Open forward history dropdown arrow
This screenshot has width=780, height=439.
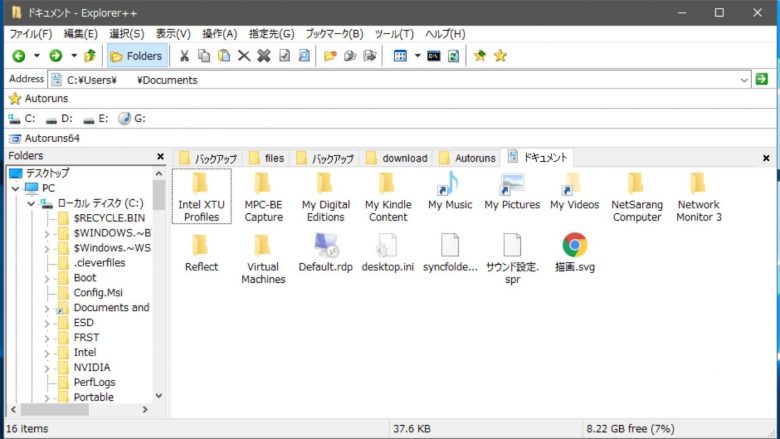tap(74, 56)
